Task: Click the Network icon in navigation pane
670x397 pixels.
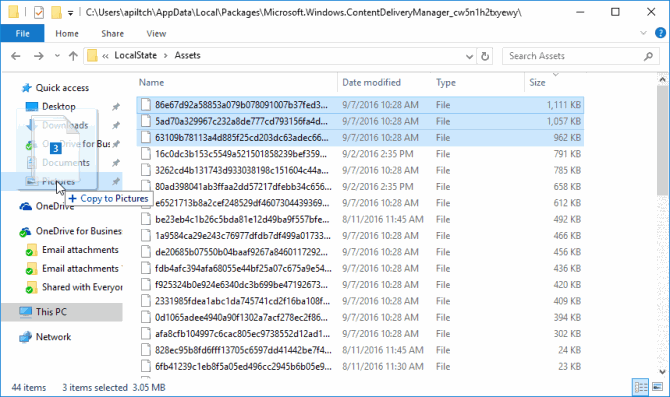Action: coord(25,337)
